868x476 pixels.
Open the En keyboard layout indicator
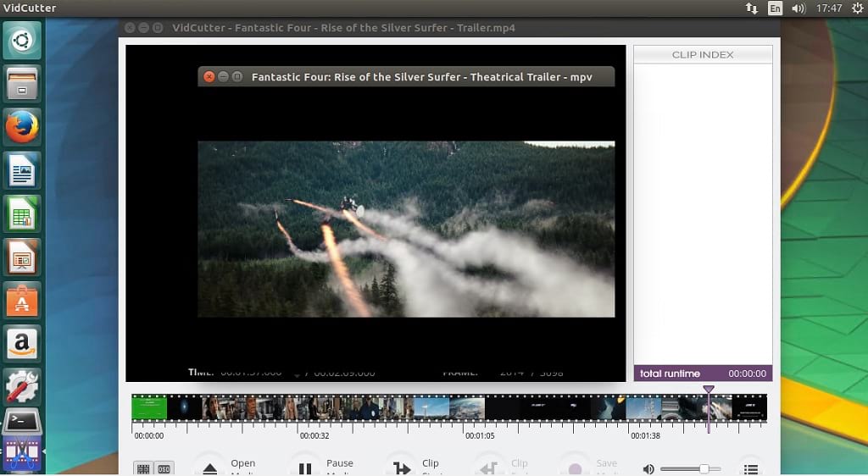(x=775, y=8)
